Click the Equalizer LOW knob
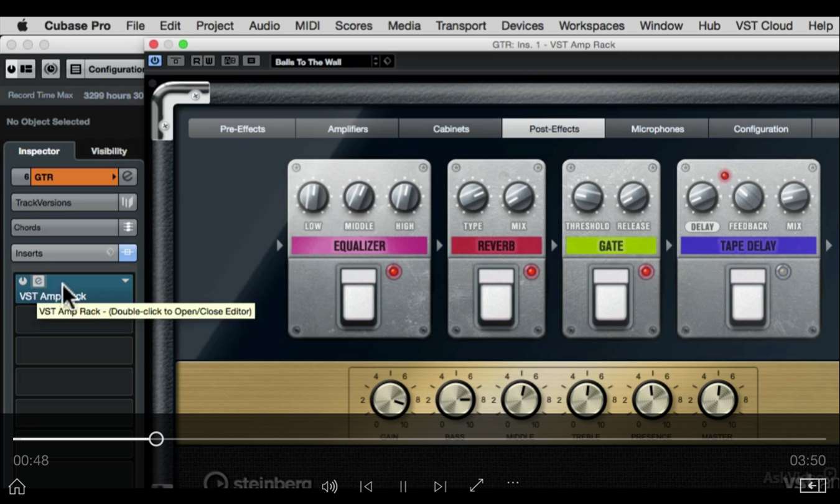840x504 pixels. point(313,198)
